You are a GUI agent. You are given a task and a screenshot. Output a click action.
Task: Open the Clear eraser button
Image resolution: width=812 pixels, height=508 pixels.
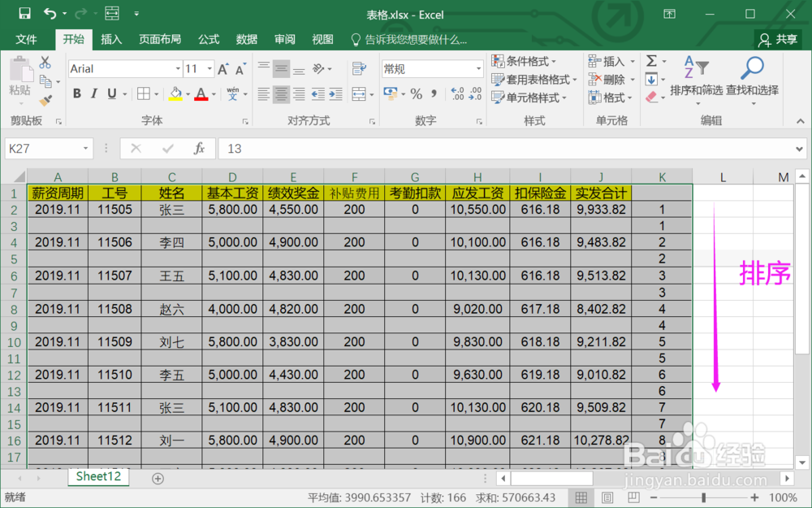pyautogui.click(x=651, y=97)
